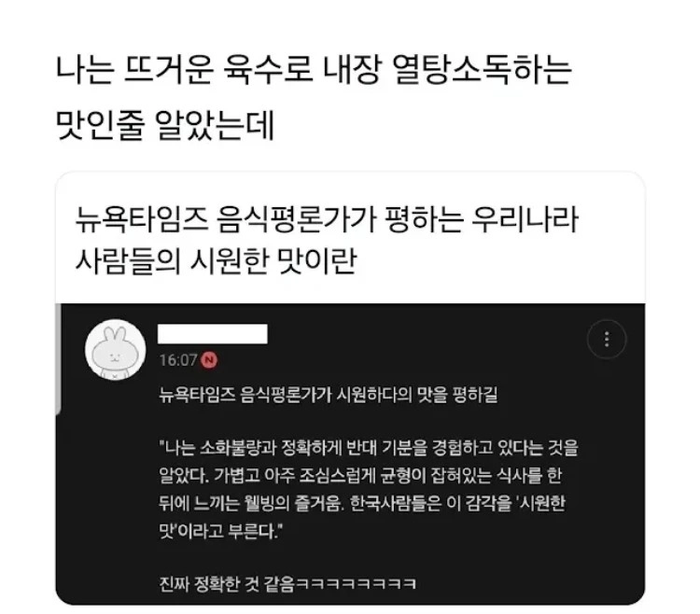The height and width of the screenshot is (614, 700).
Task: Open the three-dot more options menu
Action: (x=607, y=339)
